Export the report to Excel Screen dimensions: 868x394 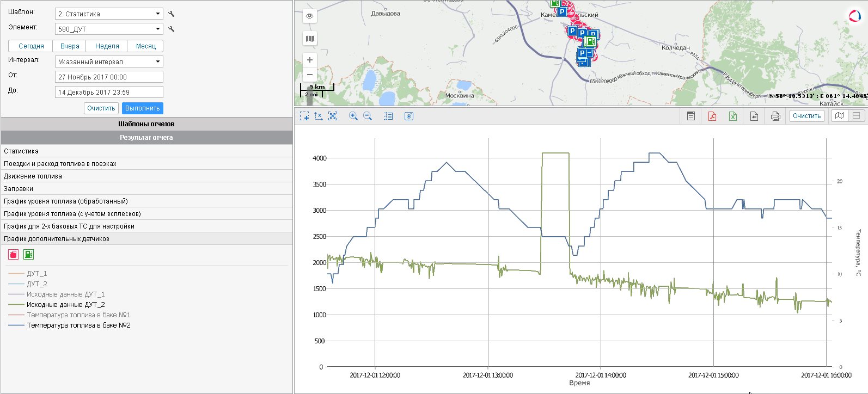[733, 116]
